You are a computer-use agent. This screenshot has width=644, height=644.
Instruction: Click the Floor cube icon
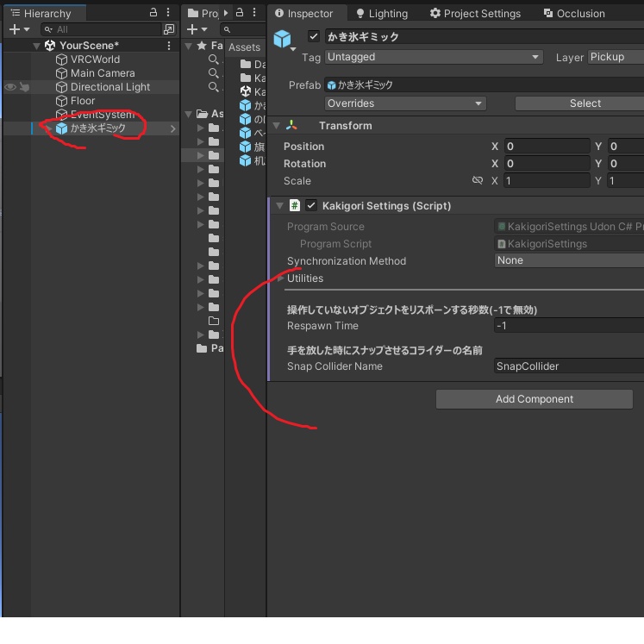[61, 101]
